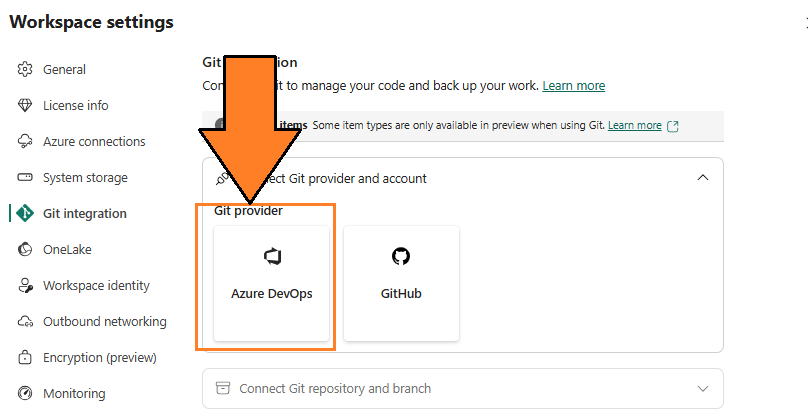Switch to the Azure connections tab
Image resolution: width=808 pixels, height=415 pixels.
(94, 142)
